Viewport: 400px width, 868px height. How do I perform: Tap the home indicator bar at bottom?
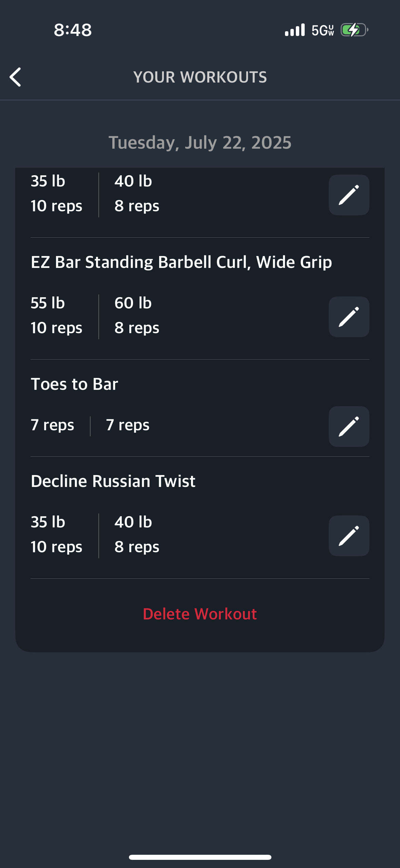tap(200, 857)
